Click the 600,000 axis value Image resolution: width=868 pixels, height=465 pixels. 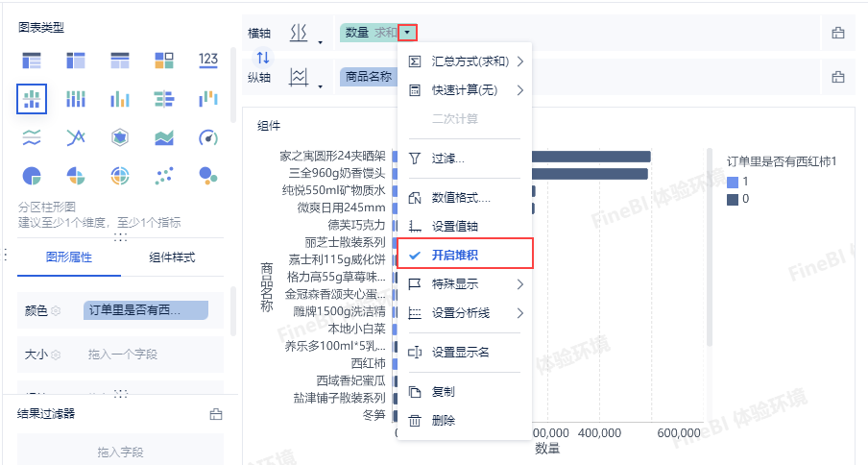point(679,433)
